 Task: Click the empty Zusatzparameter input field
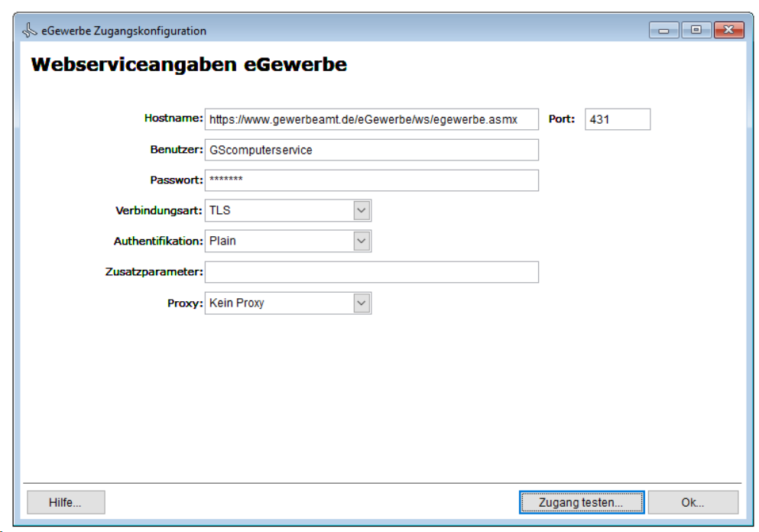(x=371, y=272)
